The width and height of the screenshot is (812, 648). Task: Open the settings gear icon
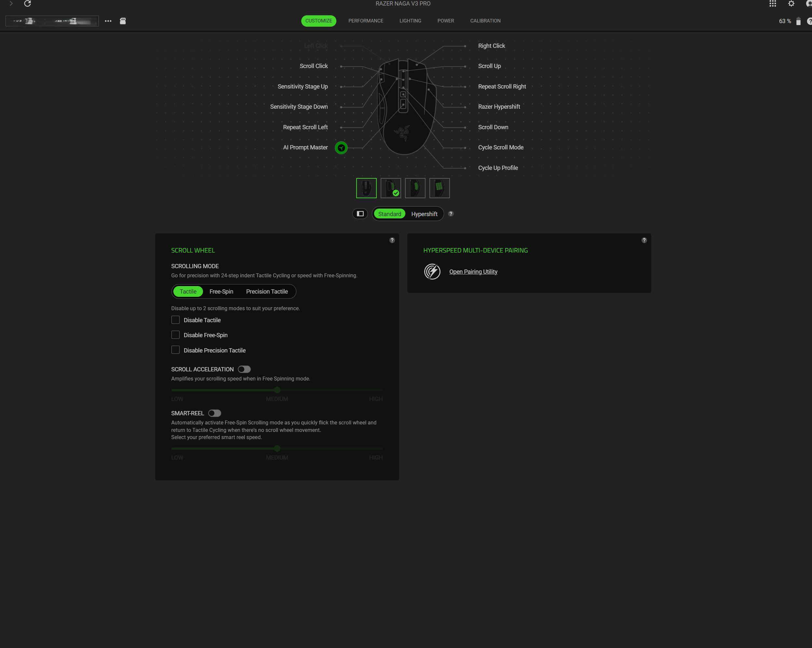pos(791,4)
